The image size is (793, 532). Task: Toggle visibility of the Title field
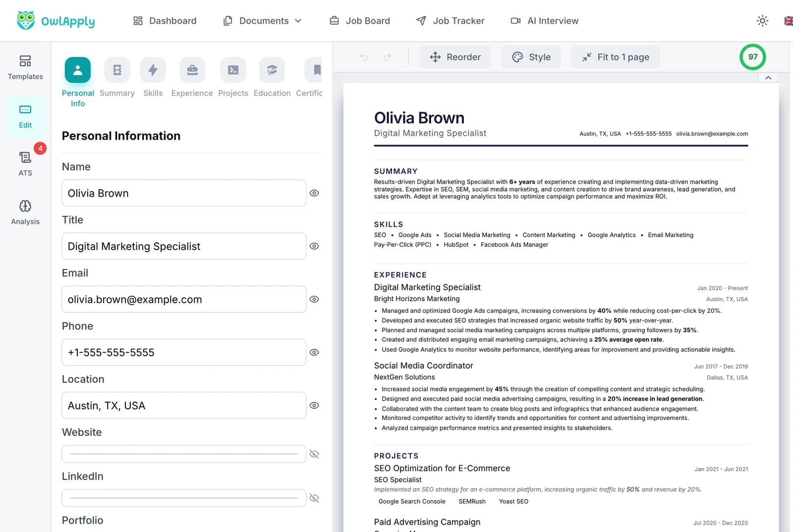coord(314,246)
